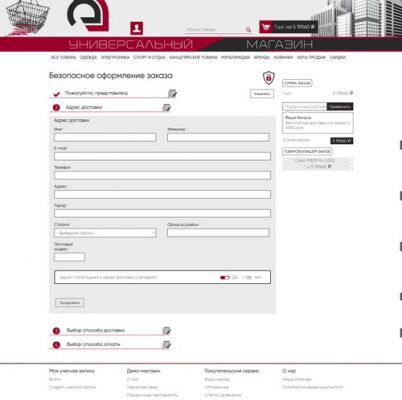Click the user account icon in header
This screenshot has width=402, height=400.
click(x=137, y=28)
